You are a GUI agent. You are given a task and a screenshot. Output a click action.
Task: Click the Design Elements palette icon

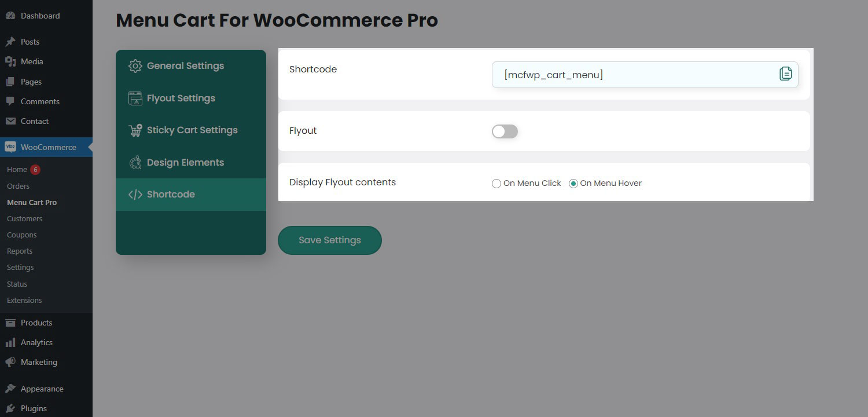pyautogui.click(x=135, y=163)
